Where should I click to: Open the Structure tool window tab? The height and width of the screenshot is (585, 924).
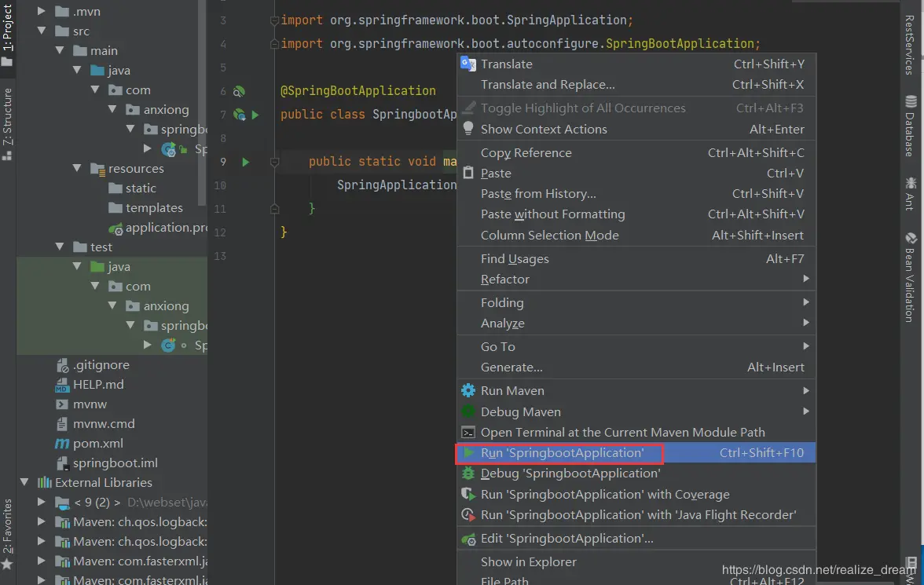coord(7,124)
